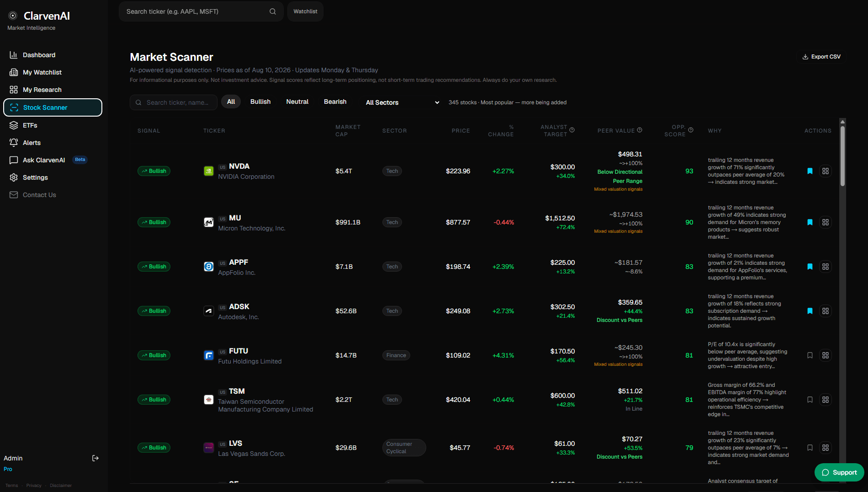Open the NVDA ticker link
Screen dimensions: 868x492
coord(239,166)
